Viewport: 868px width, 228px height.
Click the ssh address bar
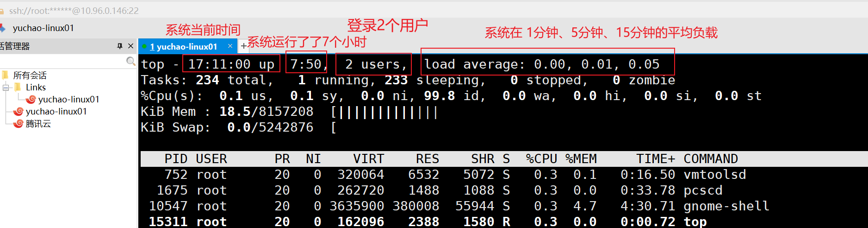74,10
